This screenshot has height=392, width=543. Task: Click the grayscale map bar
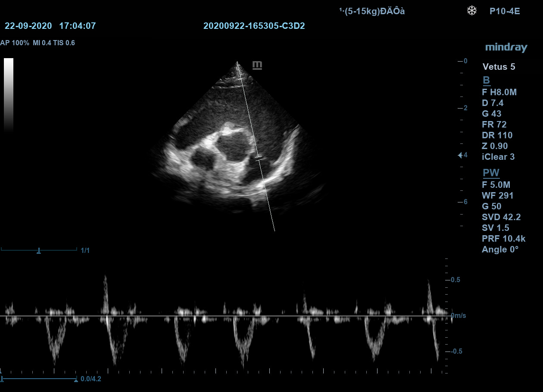pyautogui.click(x=9, y=95)
